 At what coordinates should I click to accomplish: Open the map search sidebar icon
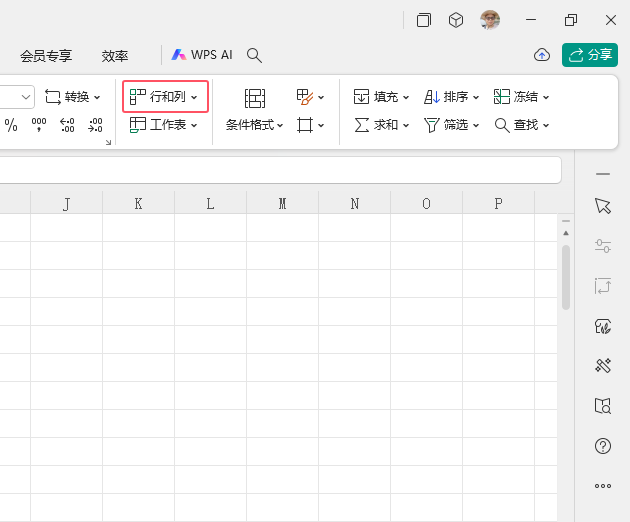603,406
